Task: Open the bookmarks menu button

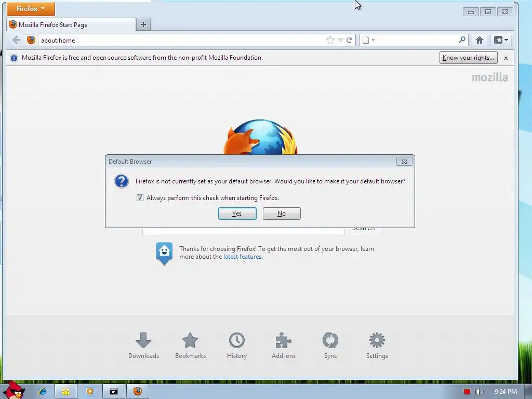Action: [501, 40]
